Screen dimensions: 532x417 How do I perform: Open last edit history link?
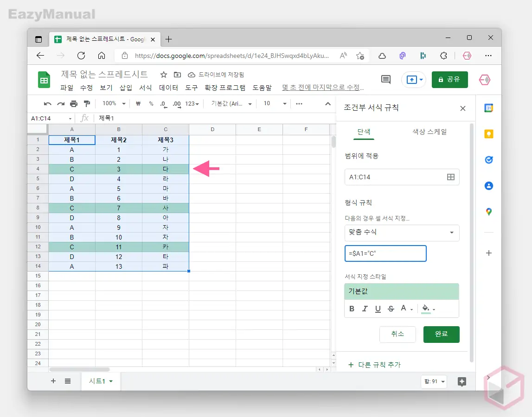(x=323, y=88)
